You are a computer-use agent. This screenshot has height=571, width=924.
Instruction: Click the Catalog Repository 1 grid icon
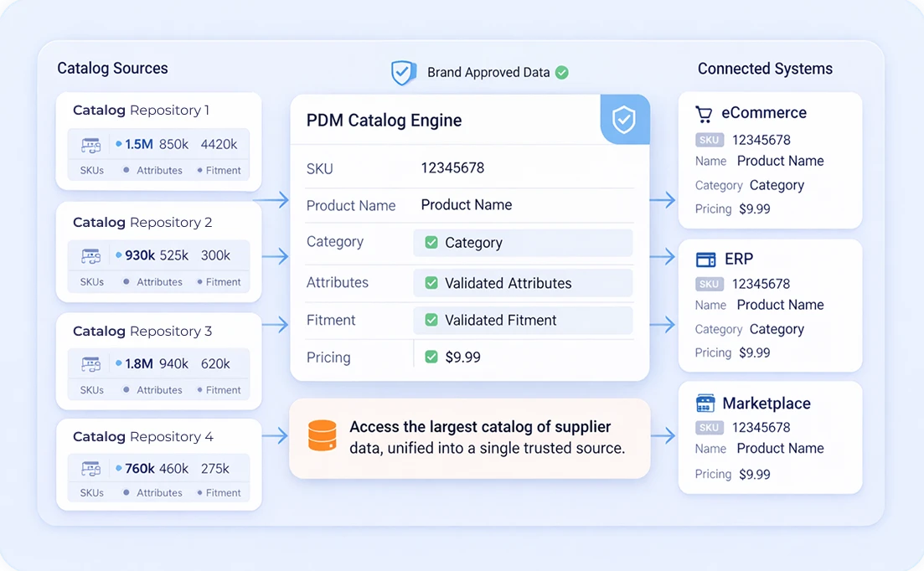[90, 145]
